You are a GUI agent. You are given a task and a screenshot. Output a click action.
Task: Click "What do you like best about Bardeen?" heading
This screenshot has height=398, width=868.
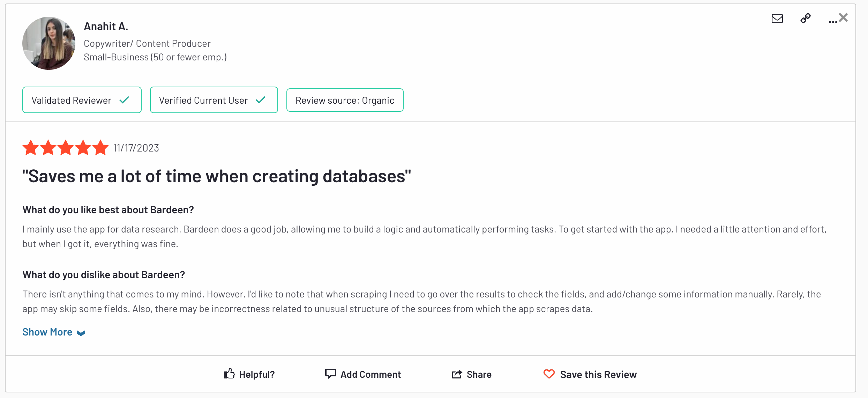point(108,210)
